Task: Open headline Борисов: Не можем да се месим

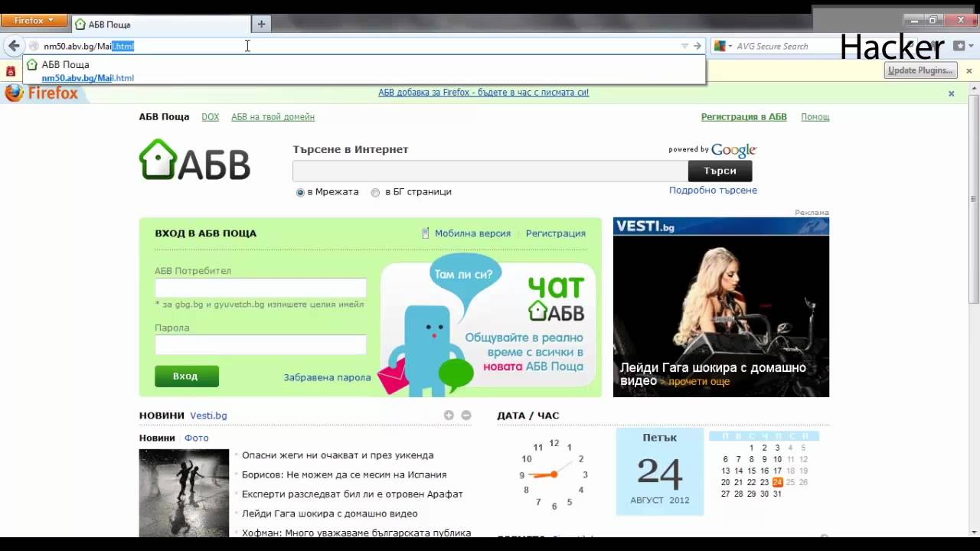Action: coord(344,474)
